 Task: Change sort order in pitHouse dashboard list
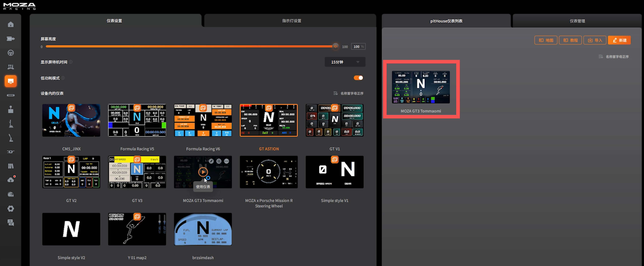coord(614,57)
